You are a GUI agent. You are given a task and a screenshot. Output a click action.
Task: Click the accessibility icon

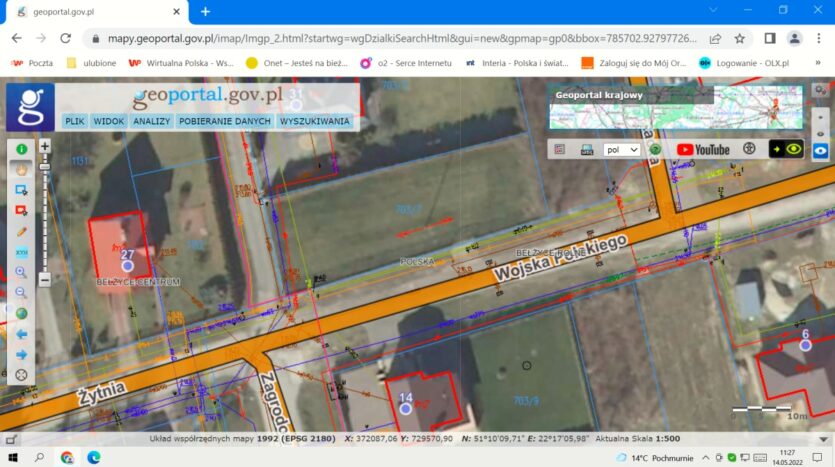pyautogui.click(x=749, y=149)
